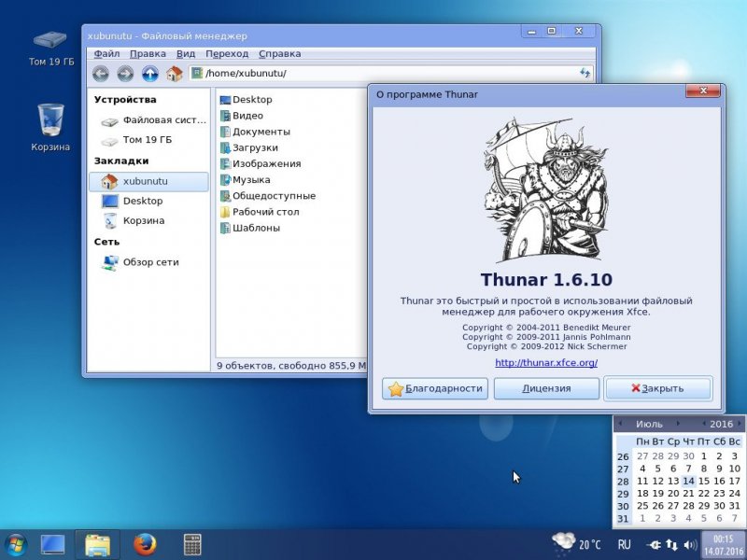The height and width of the screenshot is (560, 747).
Task: Select 'Том 19 ГБ' in the sidebar devices
Action: click(136, 140)
